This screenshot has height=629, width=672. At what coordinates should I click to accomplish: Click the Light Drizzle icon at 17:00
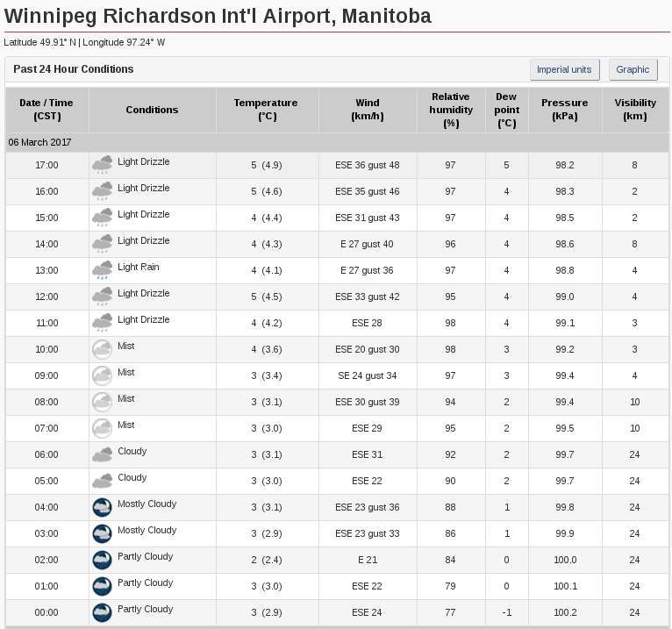[102, 165]
